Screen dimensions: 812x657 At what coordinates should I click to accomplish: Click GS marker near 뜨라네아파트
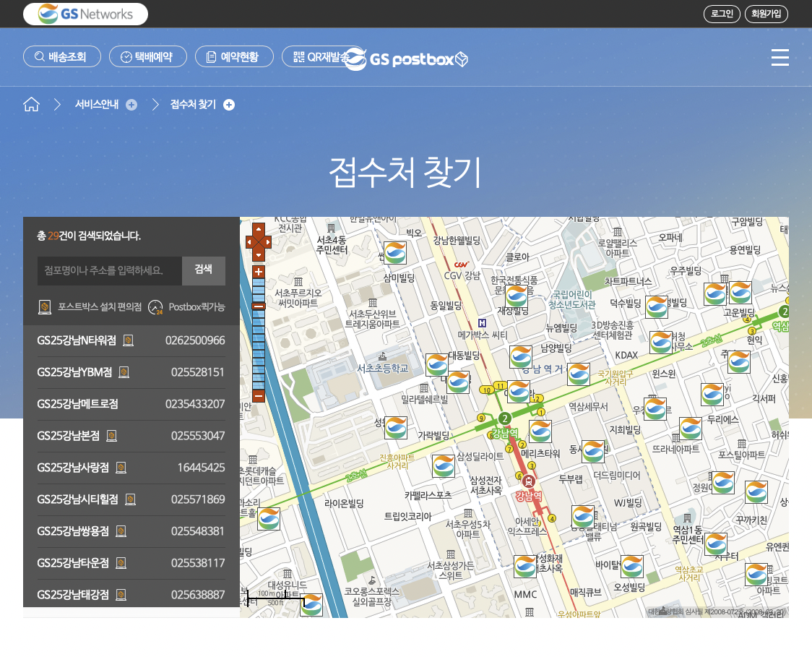tap(691, 429)
